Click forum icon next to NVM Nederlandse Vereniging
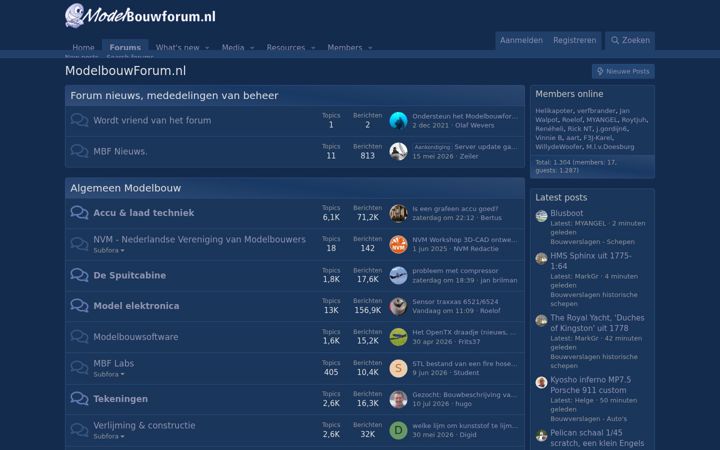 79,244
